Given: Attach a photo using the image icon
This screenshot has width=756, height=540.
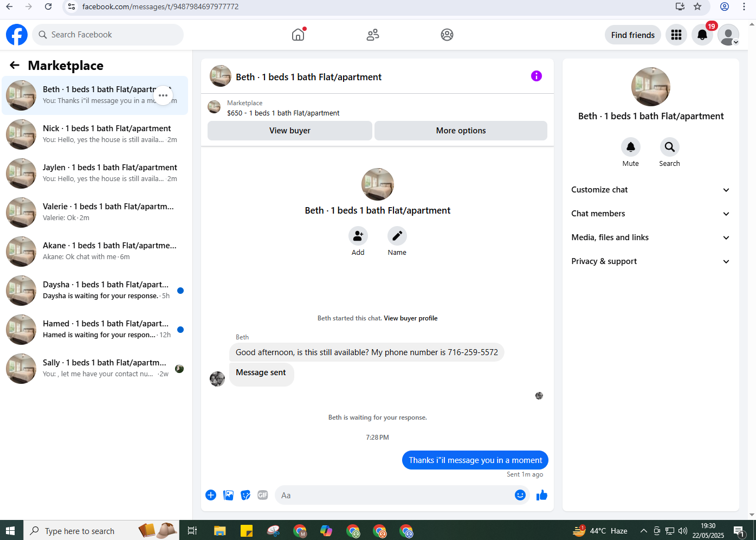Looking at the screenshot, I should 229,495.
